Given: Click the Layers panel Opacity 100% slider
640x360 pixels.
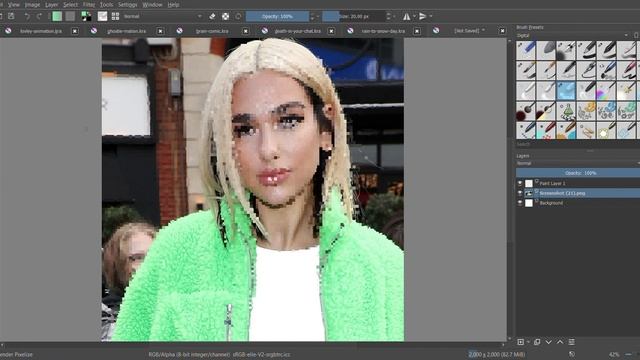Looking at the screenshot, I should click(578, 173).
